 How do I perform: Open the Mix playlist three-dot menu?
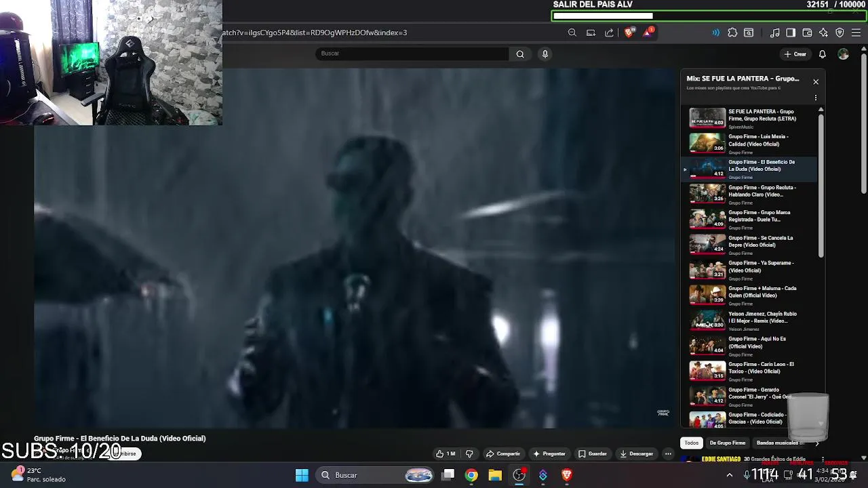tap(816, 98)
